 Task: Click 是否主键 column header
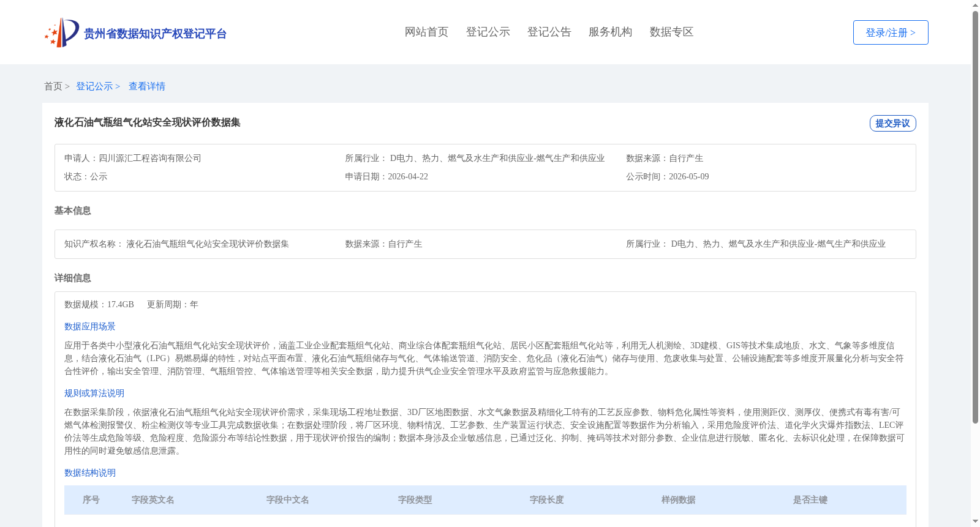(x=810, y=499)
